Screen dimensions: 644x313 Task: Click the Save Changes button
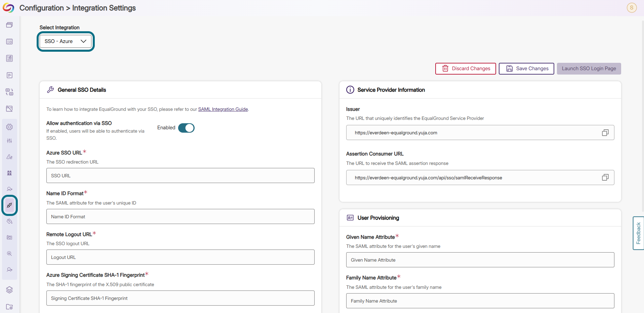[526, 69]
